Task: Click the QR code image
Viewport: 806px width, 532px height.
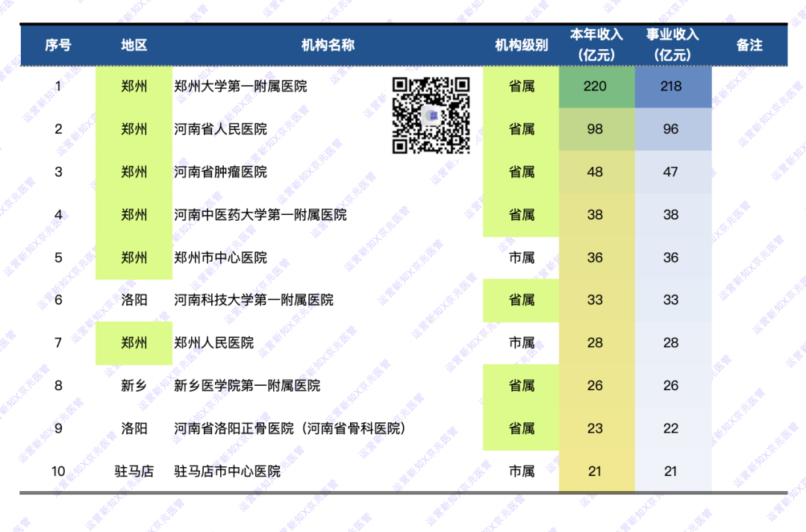Action: coord(431,116)
